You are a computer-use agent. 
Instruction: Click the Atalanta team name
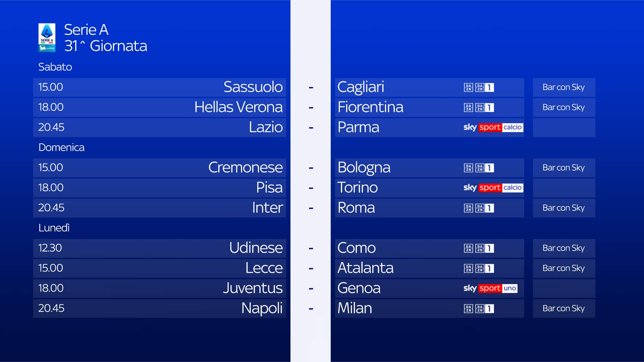click(x=365, y=268)
